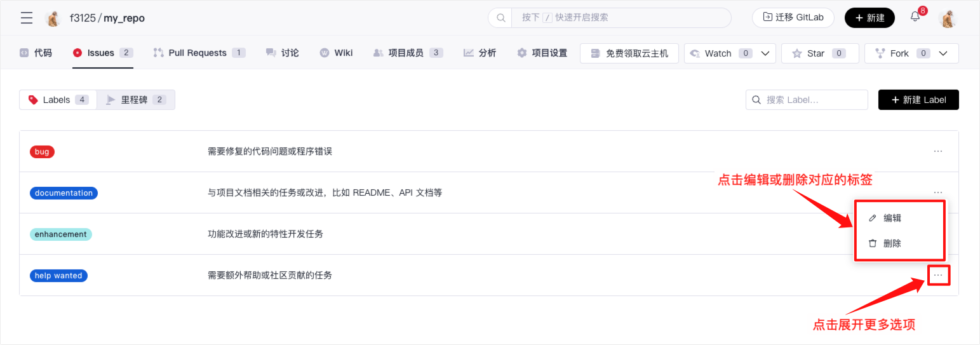980x345 pixels.
Task: Expand the Watch dropdown arrow
Action: (765, 53)
